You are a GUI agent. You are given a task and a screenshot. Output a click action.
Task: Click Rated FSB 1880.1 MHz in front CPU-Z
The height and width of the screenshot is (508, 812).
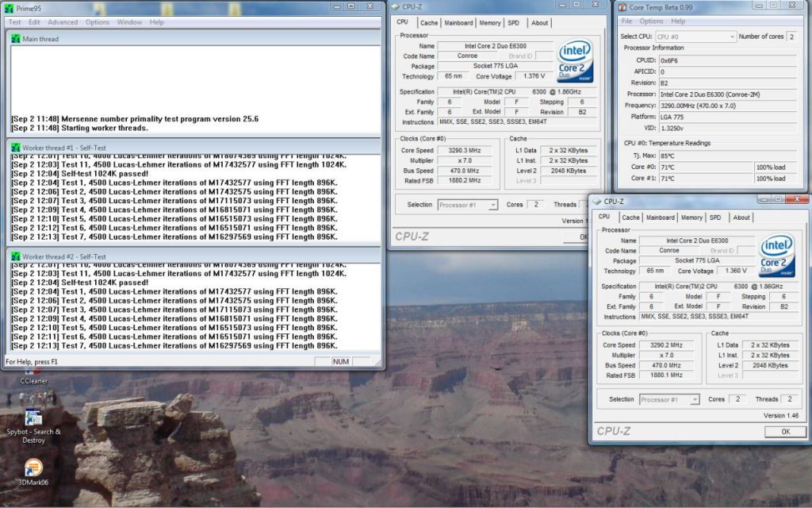[666, 375]
